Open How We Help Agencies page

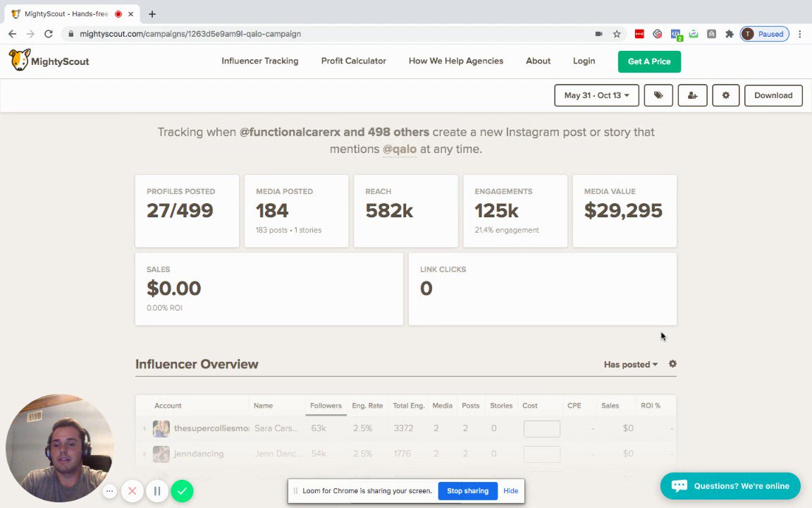[x=456, y=61]
